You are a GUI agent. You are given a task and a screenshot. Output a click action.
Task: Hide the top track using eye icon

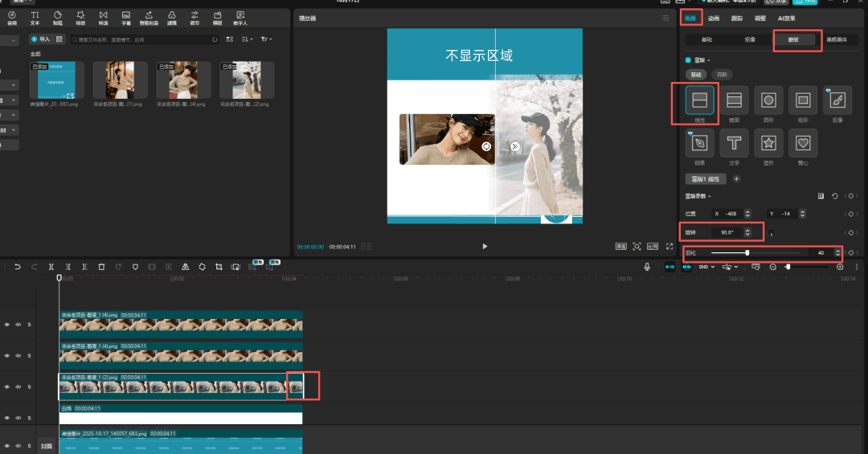click(7, 325)
